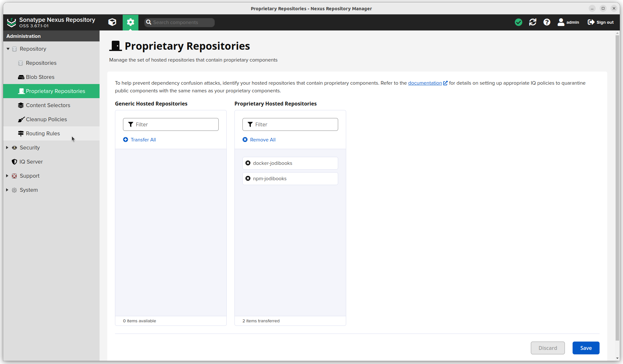
Task: Click the Repositories database icon
Action: [x=21, y=63]
